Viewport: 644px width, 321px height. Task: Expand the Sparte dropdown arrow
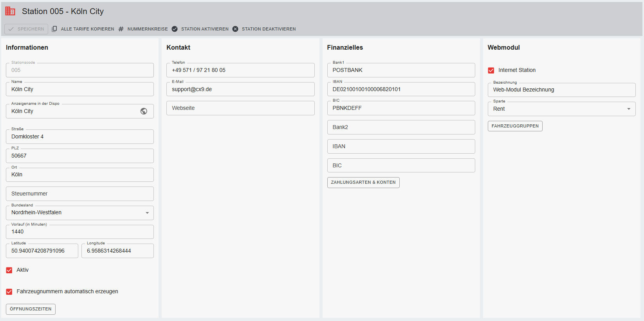click(x=629, y=109)
